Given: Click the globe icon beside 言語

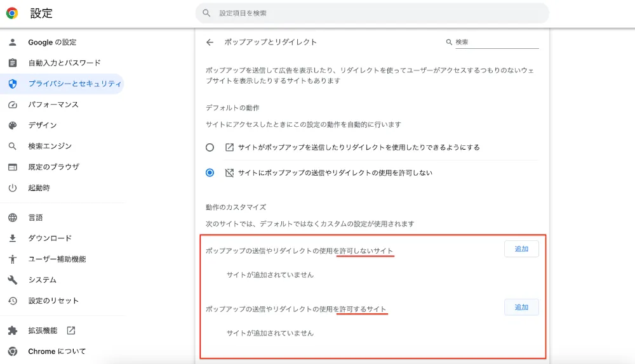Looking at the screenshot, I should coord(13,218).
